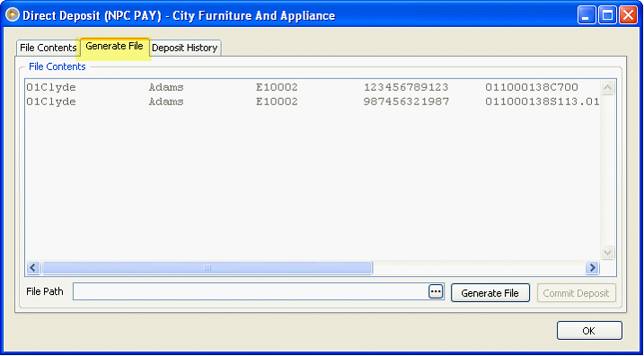Viewport: 644px width, 356px height.
Task: Click the horizontal scrollbar right arrow
Action: [592, 268]
